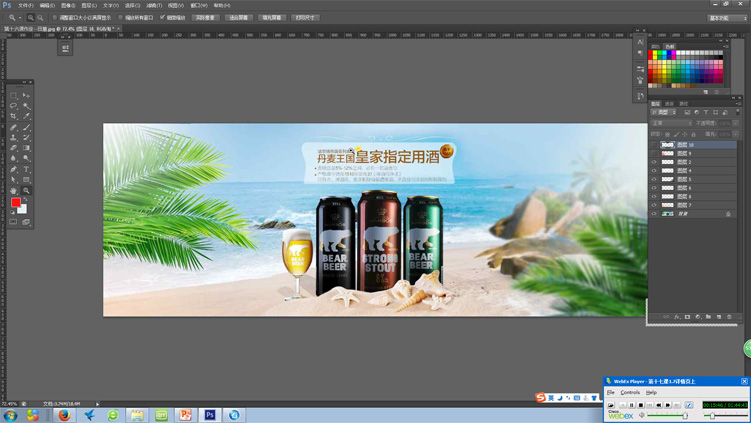This screenshot has width=751, height=423.
Task: Choose Zoom Out mode in options bar
Action: [40, 18]
